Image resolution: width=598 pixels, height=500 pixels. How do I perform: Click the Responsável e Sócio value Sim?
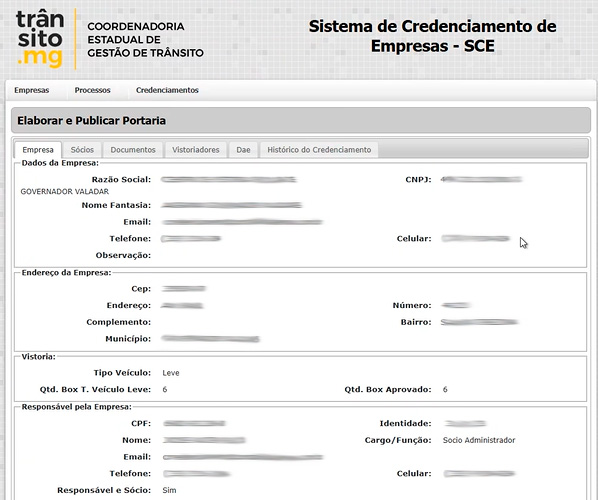point(169,490)
